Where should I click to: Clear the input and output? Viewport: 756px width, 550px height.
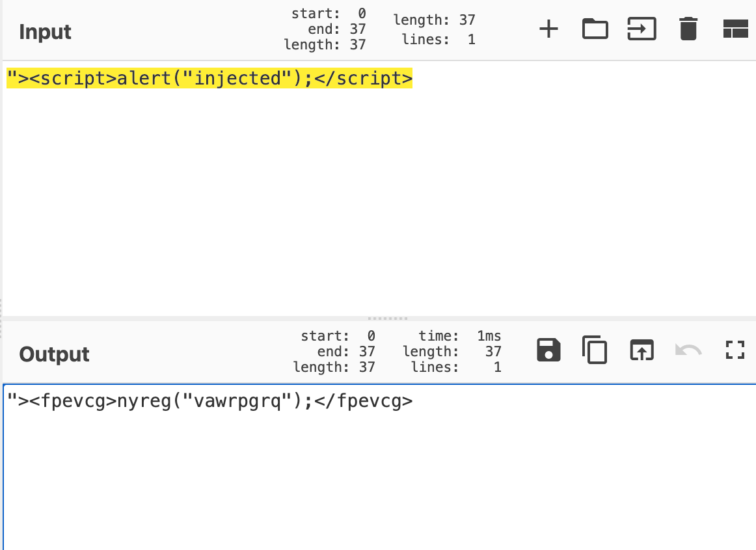coord(688,29)
